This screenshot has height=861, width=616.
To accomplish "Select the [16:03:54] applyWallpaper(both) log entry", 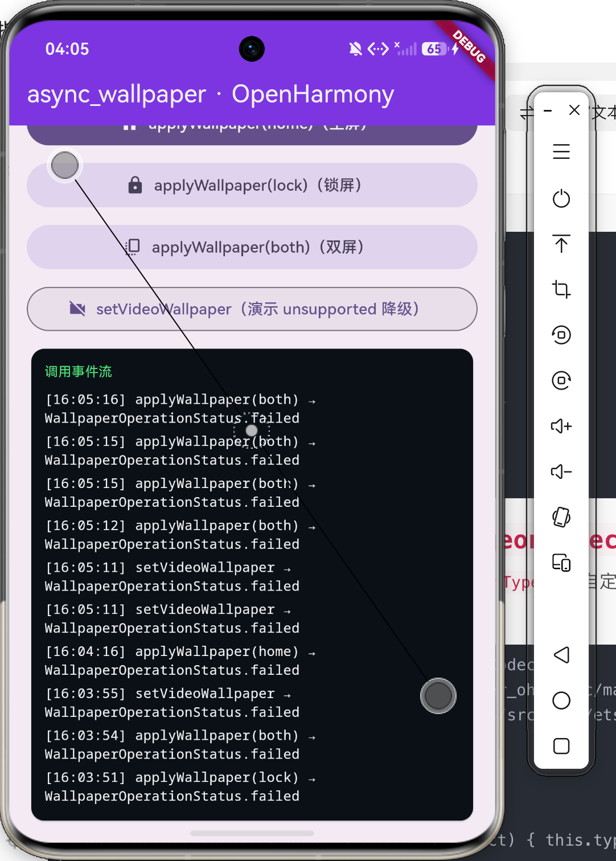I will 180,745.
